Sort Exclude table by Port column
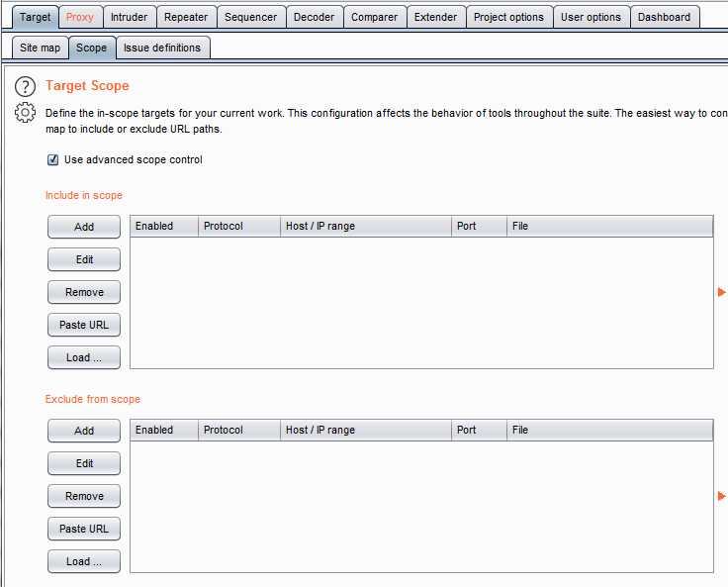Viewport: 728px width, 587px height. [479, 431]
